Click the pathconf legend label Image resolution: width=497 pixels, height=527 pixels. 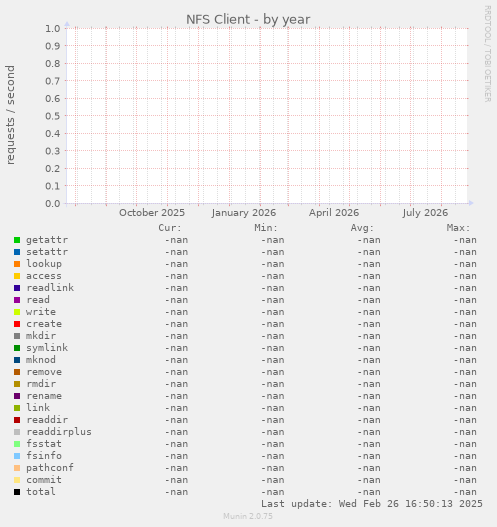50,468
